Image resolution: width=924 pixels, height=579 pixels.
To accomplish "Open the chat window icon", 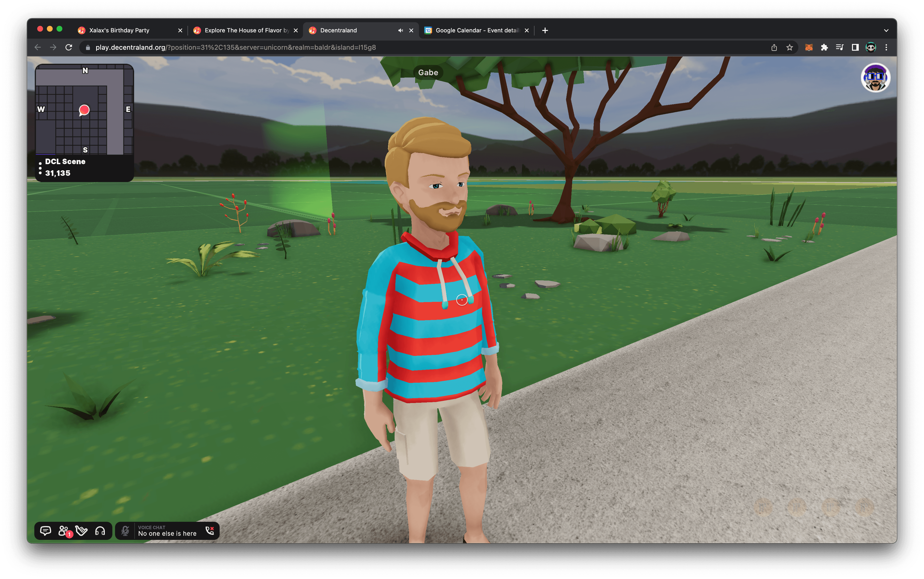I will click(46, 531).
